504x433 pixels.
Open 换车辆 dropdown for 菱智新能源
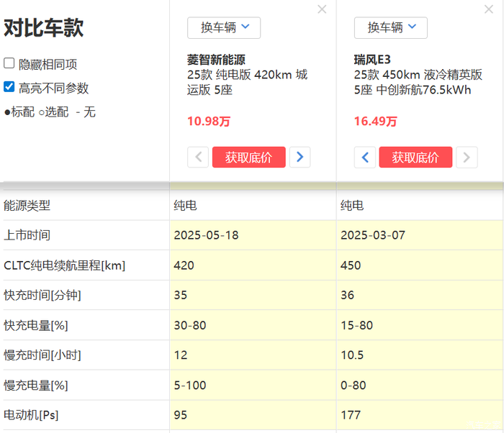pos(224,27)
